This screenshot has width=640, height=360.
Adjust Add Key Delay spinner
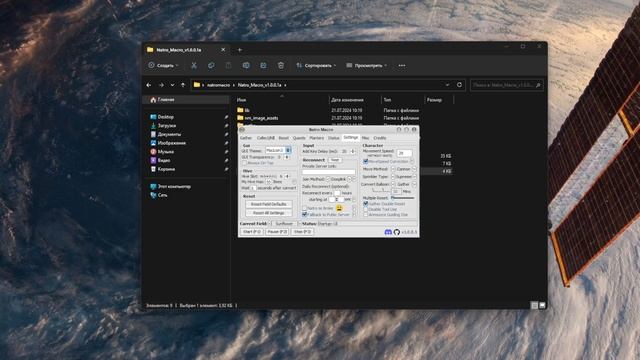353,151
